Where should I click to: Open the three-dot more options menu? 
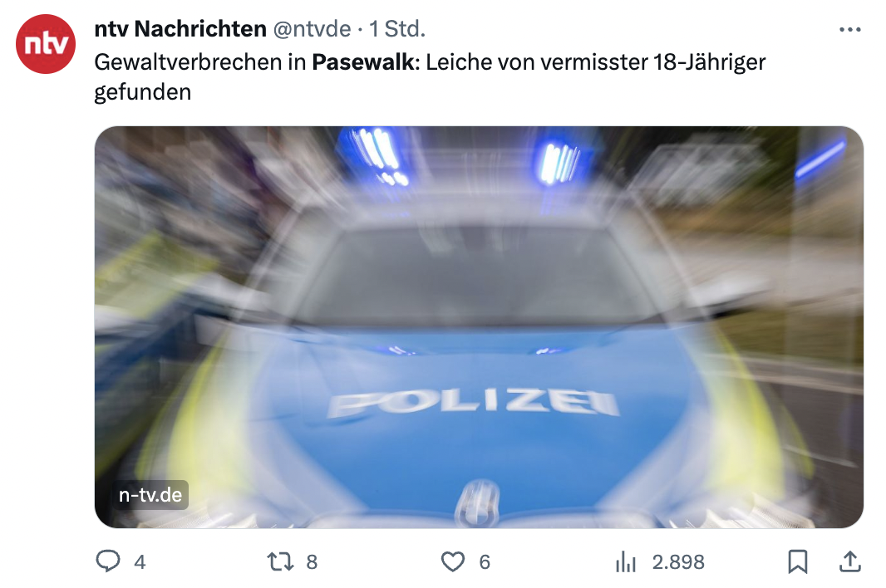[849, 29]
